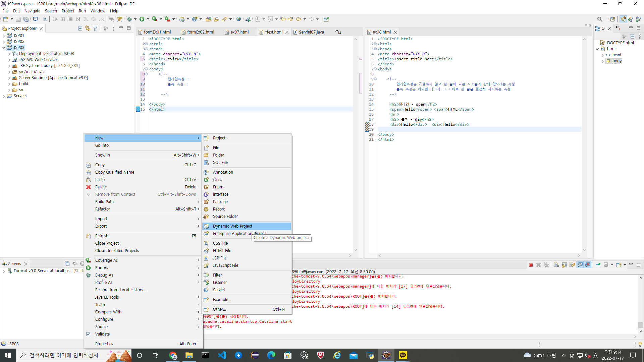
Task: Open the Window menu in menu bar
Action: click(98, 11)
